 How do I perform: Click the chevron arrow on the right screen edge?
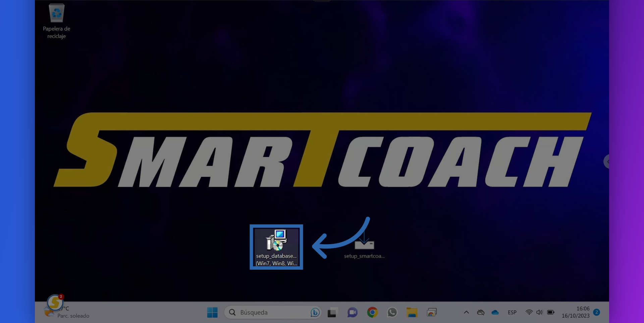(607, 162)
